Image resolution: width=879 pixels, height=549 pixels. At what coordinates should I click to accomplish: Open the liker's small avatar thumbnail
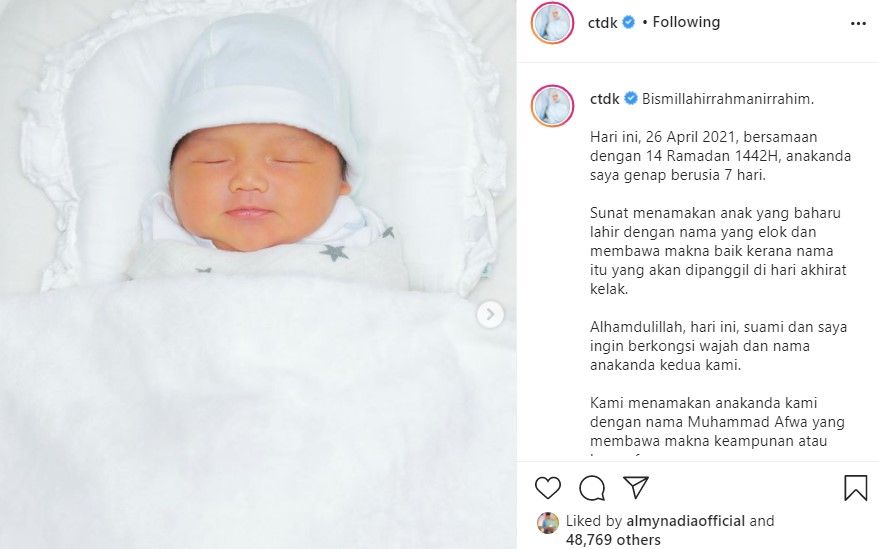[x=548, y=523]
